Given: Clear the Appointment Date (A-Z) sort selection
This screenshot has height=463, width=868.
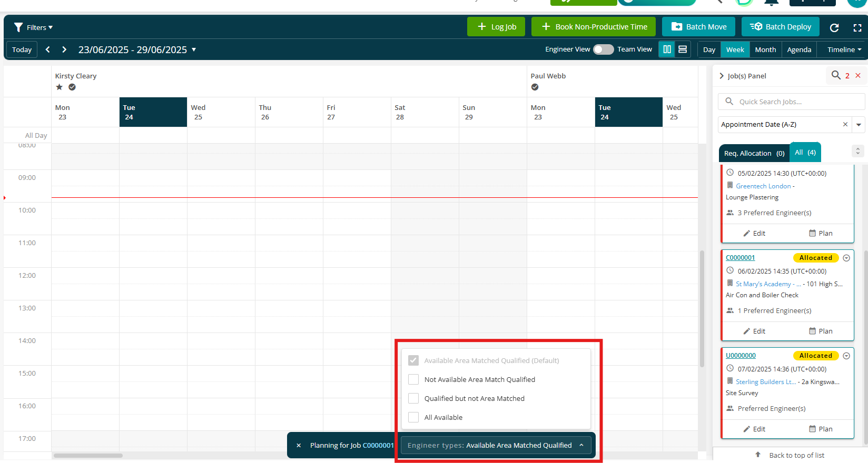Looking at the screenshot, I should coord(845,125).
